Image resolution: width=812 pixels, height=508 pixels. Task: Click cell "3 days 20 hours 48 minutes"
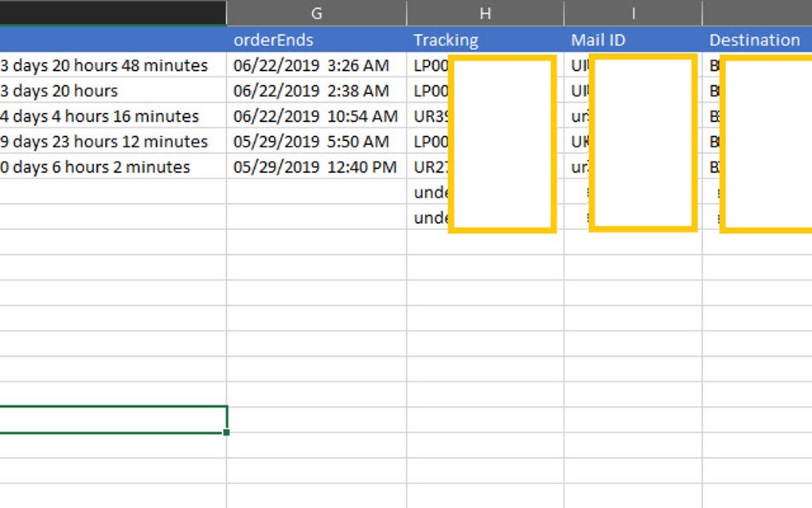[x=104, y=65]
